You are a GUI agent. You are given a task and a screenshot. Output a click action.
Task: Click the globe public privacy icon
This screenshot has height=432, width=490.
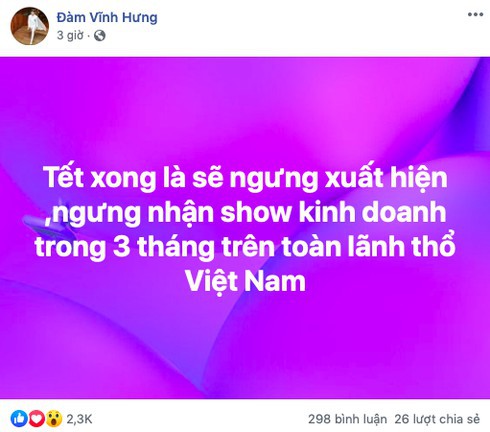click(x=100, y=35)
